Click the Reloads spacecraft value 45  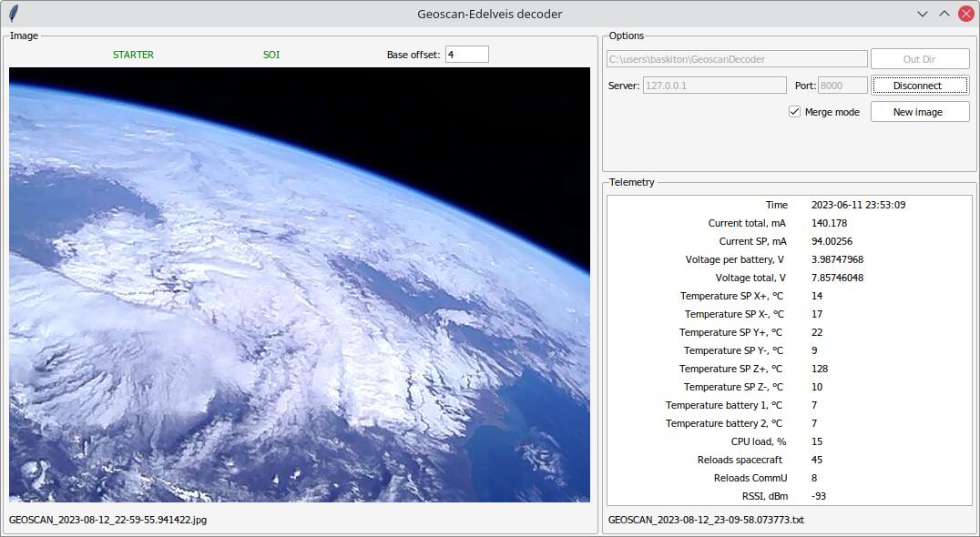[x=817, y=460]
